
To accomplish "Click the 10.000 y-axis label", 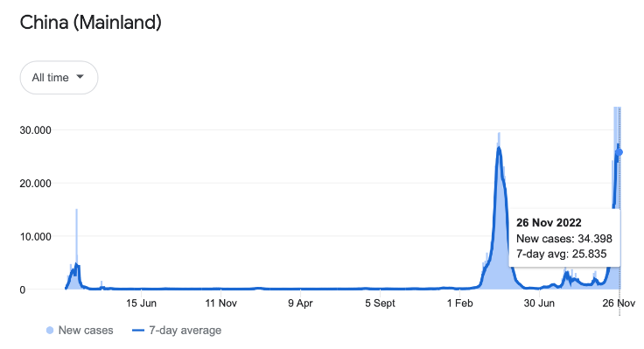I will [35, 237].
